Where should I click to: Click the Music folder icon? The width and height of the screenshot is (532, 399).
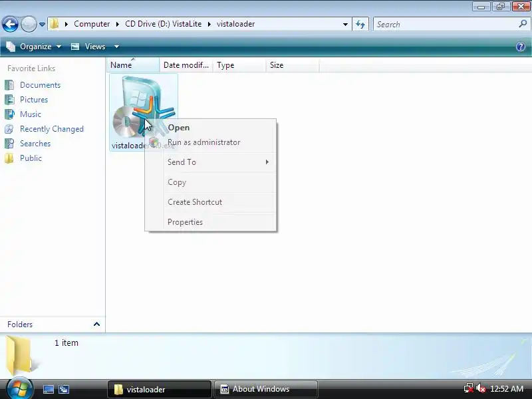pyautogui.click(x=9, y=114)
